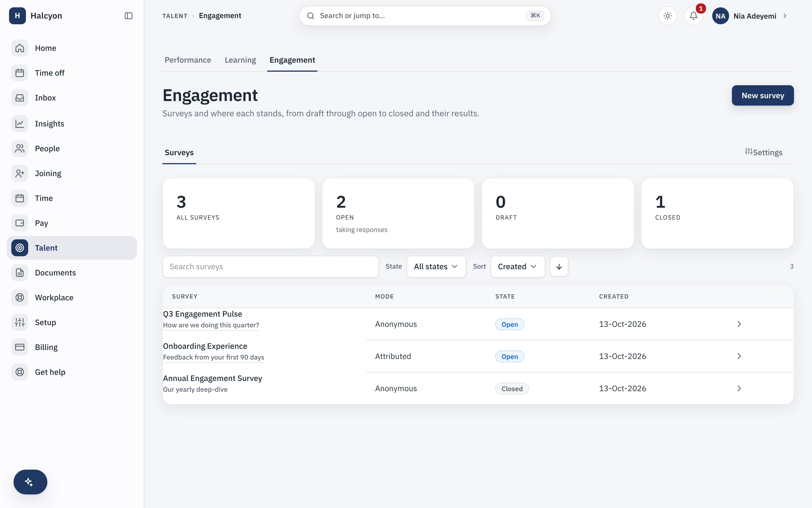This screenshot has width=812, height=508.
Task: Click the Open summary card
Action: (398, 213)
